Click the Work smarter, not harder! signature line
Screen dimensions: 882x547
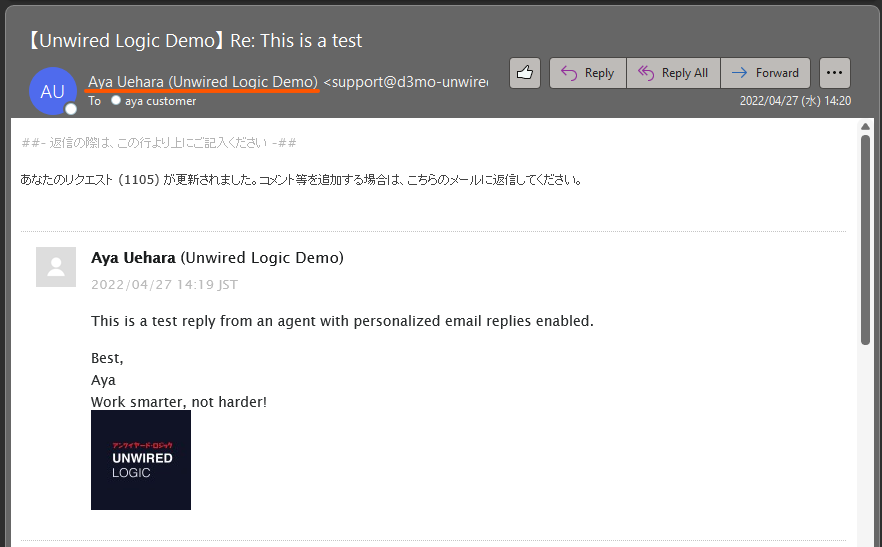coord(179,402)
